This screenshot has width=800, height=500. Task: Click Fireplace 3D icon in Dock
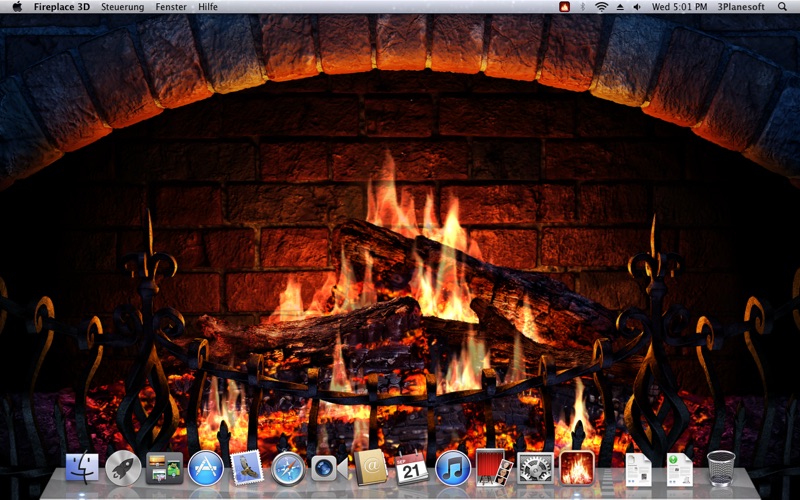(577, 468)
